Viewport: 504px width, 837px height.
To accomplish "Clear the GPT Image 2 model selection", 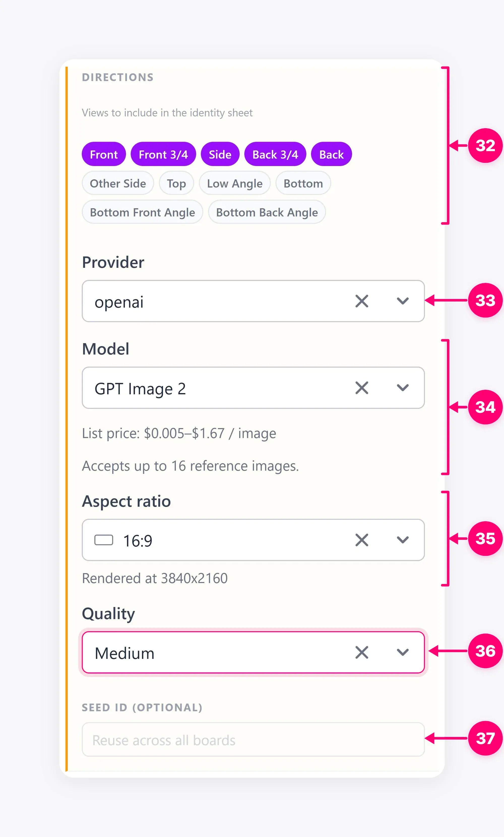I will point(362,388).
